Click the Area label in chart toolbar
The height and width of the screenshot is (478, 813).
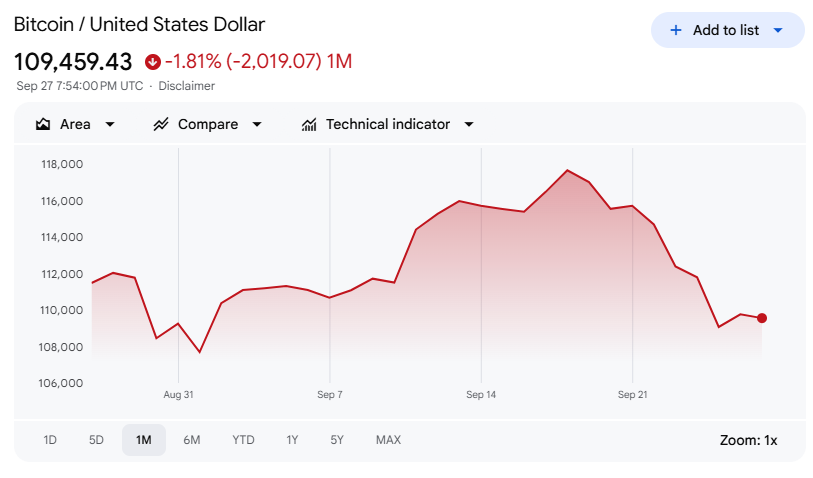tap(75, 124)
